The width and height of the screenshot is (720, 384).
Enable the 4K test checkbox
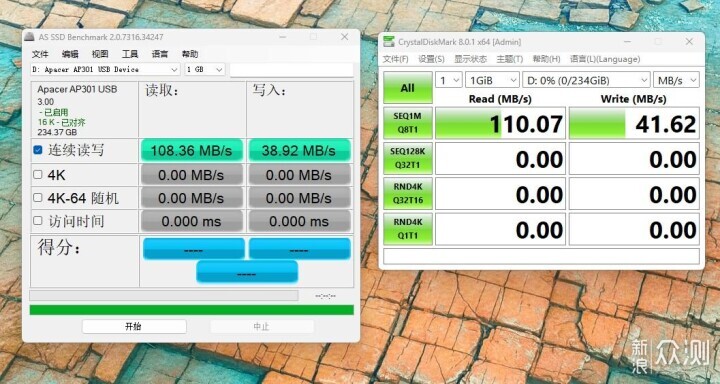tap(38, 175)
